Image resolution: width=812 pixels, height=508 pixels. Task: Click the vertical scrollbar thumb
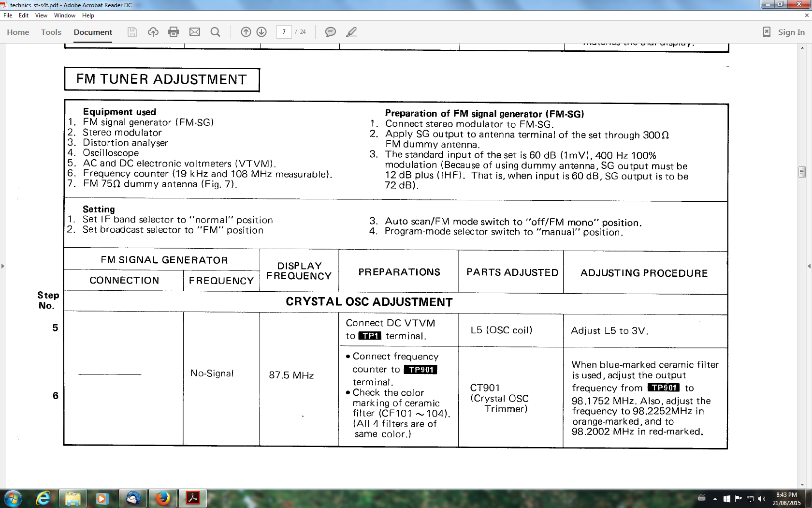802,172
